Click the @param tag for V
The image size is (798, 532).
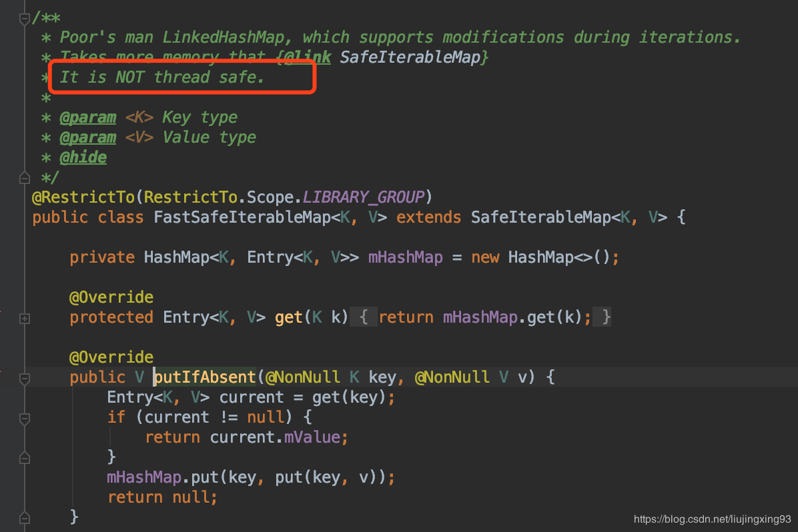88,137
